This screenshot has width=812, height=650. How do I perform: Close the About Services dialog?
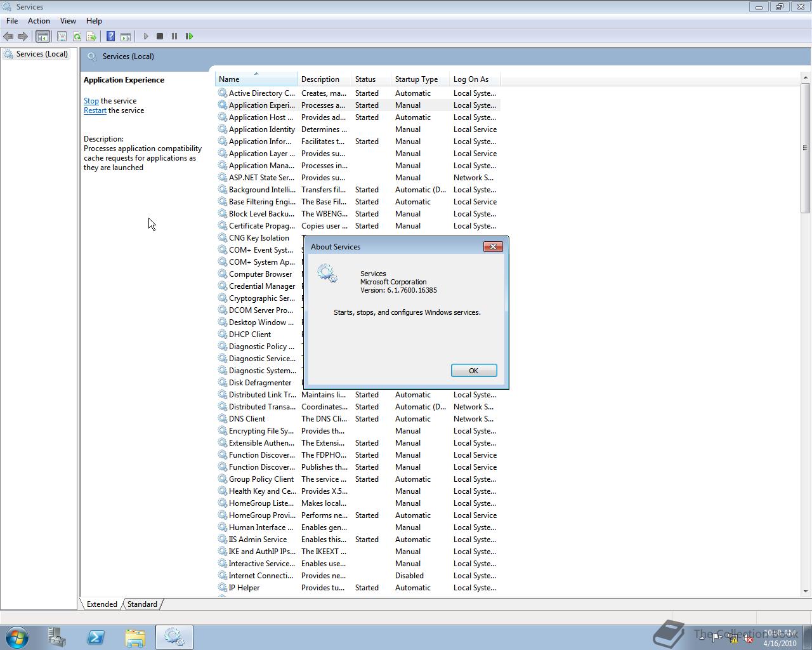click(x=493, y=246)
